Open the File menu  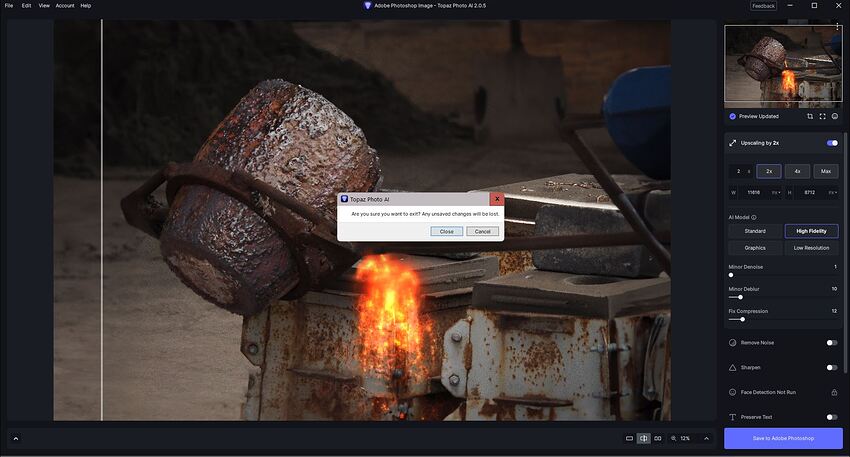click(x=9, y=5)
